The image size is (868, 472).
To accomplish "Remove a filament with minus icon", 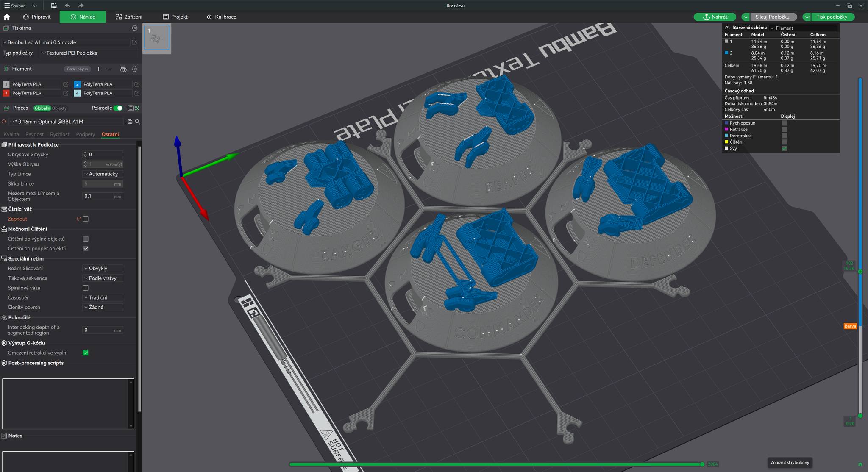I will click(109, 69).
